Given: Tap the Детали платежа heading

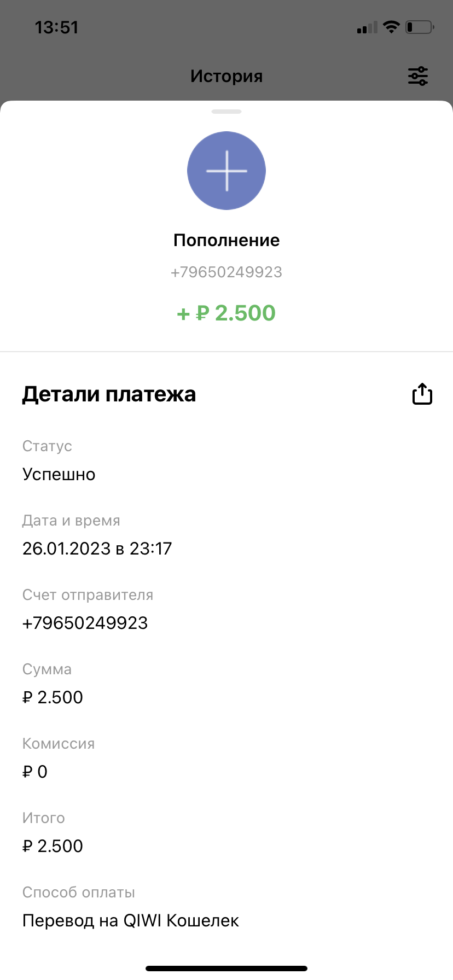Looking at the screenshot, I should coord(109,394).
